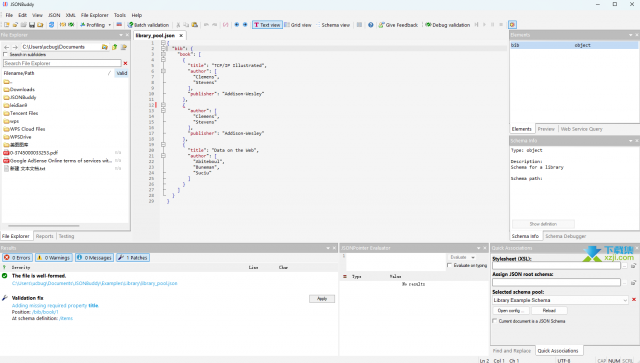Collapse the "bib" node in editor gutter

[163, 48]
